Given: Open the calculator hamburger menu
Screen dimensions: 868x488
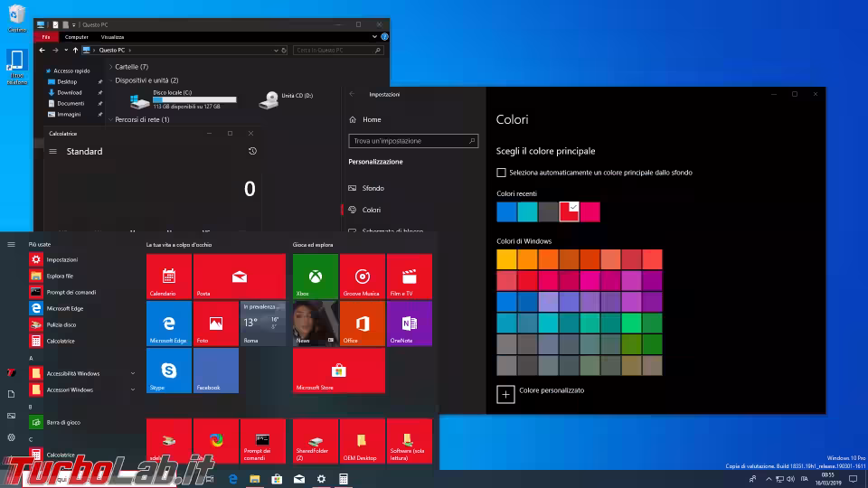Looking at the screenshot, I should click(52, 152).
